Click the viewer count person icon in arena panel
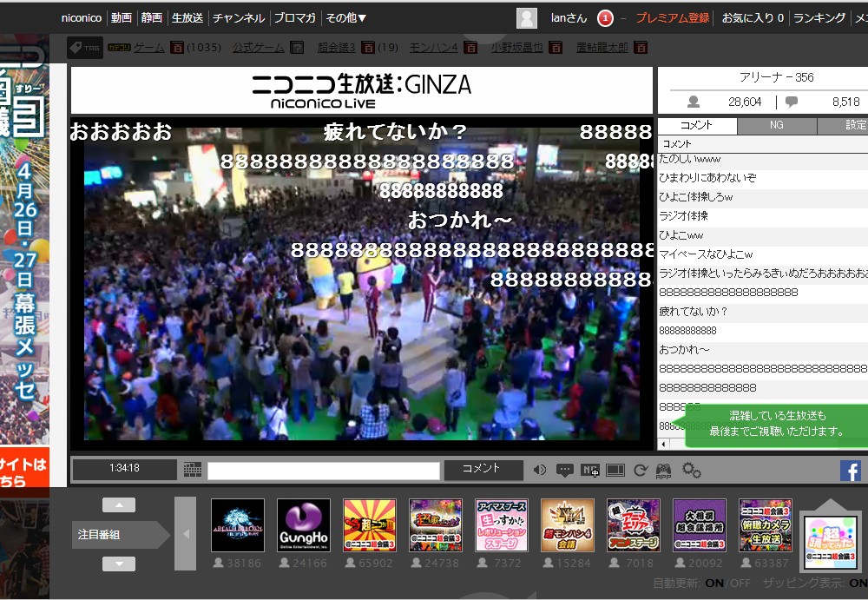 693,102
